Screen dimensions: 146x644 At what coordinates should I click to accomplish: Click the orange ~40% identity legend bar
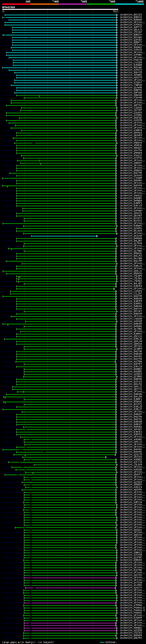[45, 4]
